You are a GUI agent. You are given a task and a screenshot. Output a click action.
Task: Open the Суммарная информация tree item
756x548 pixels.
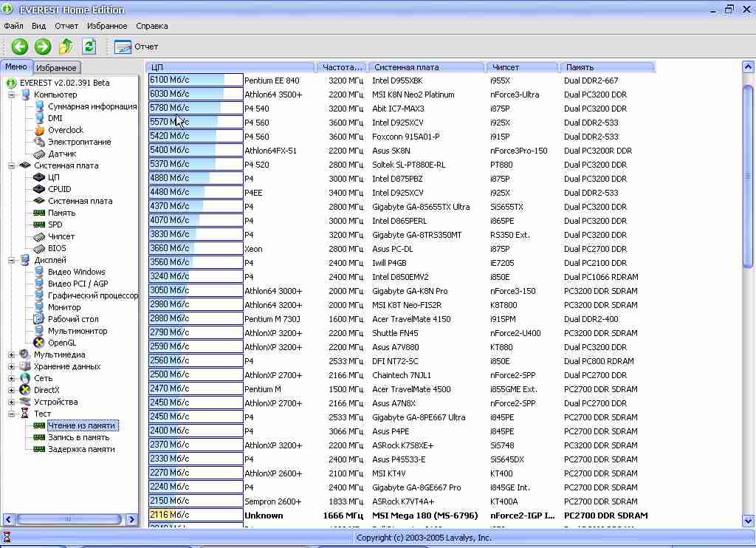(x=92, y=106)
